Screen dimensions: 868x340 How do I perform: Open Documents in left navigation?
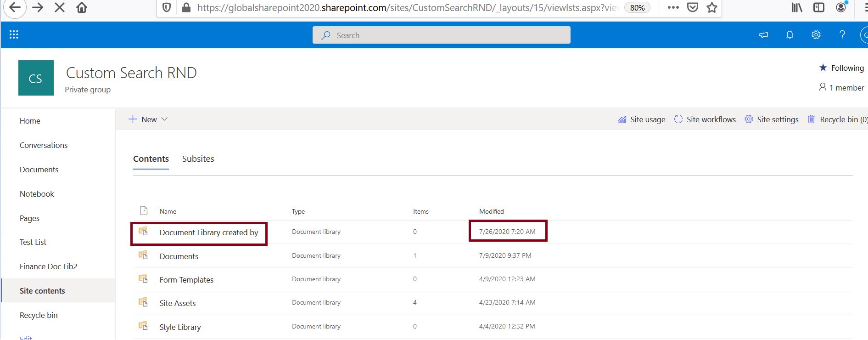[39, 170]
